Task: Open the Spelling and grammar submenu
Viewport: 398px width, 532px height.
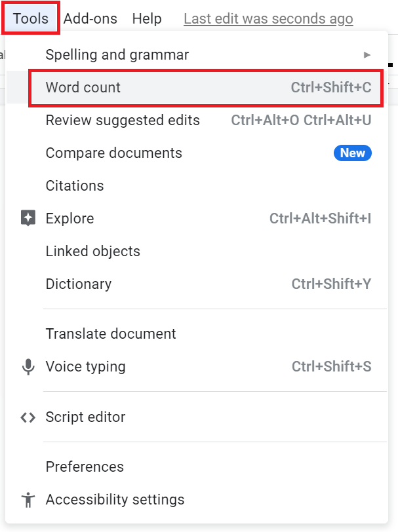Action: tap(117, 55)
